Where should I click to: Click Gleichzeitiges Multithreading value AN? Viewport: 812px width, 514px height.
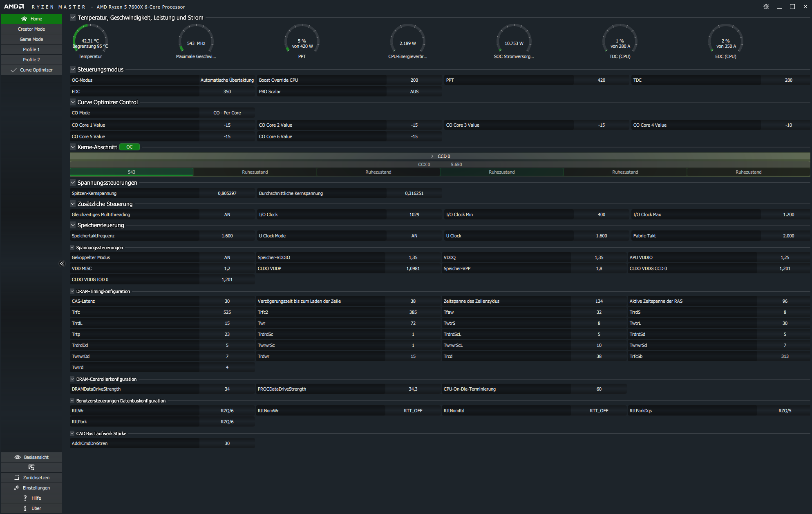tap(227, 215)
